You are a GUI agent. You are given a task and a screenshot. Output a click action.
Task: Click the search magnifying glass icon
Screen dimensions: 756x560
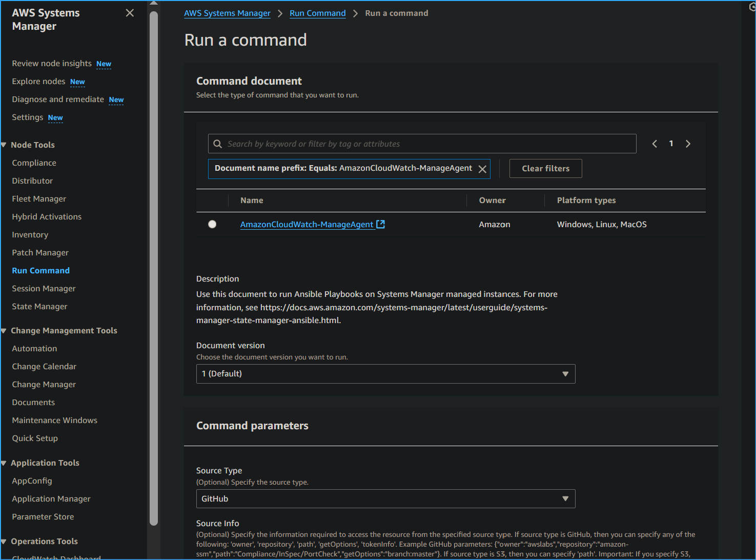[x=218, y=144]
